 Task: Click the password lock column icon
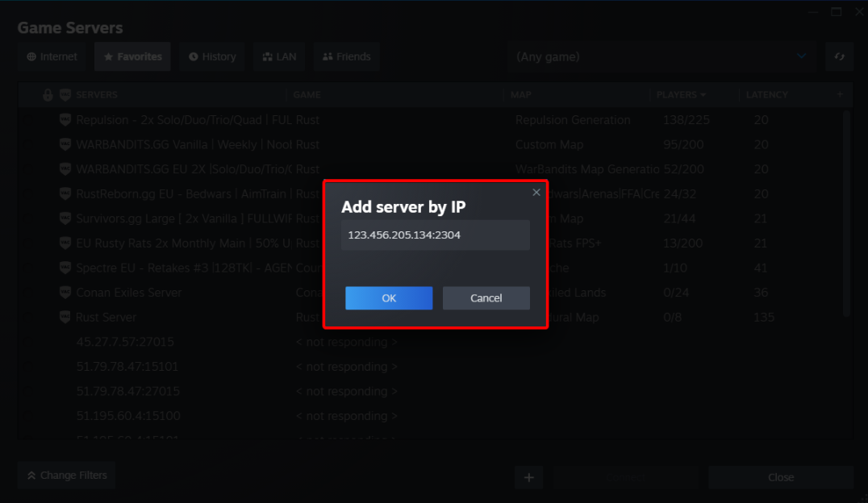(x=48, y=95)
